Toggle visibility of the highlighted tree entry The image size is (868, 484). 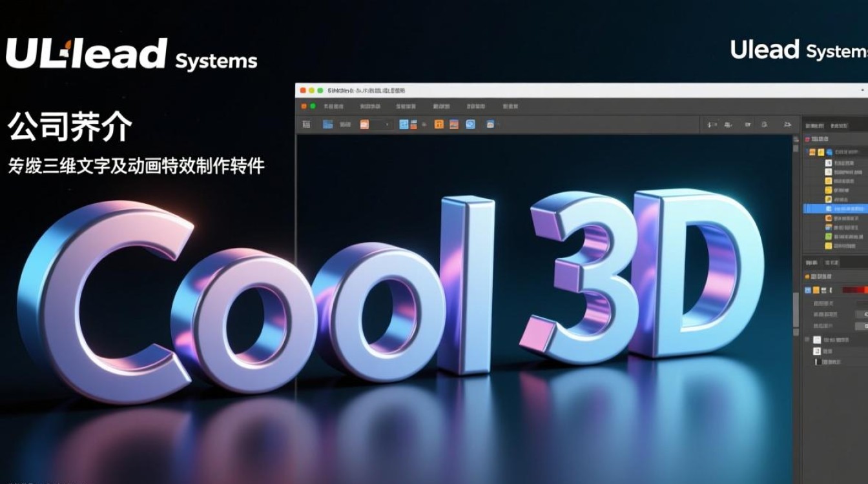click(x=805, y=208)
